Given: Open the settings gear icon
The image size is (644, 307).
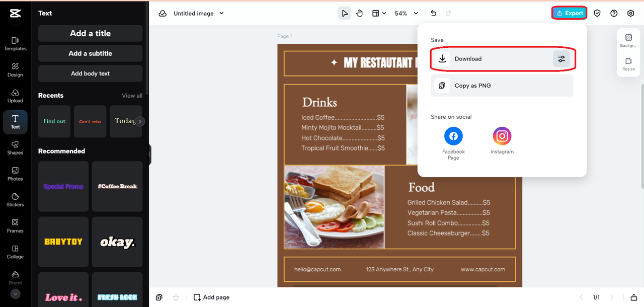Looking at the screenshot, I should point(631,14).
